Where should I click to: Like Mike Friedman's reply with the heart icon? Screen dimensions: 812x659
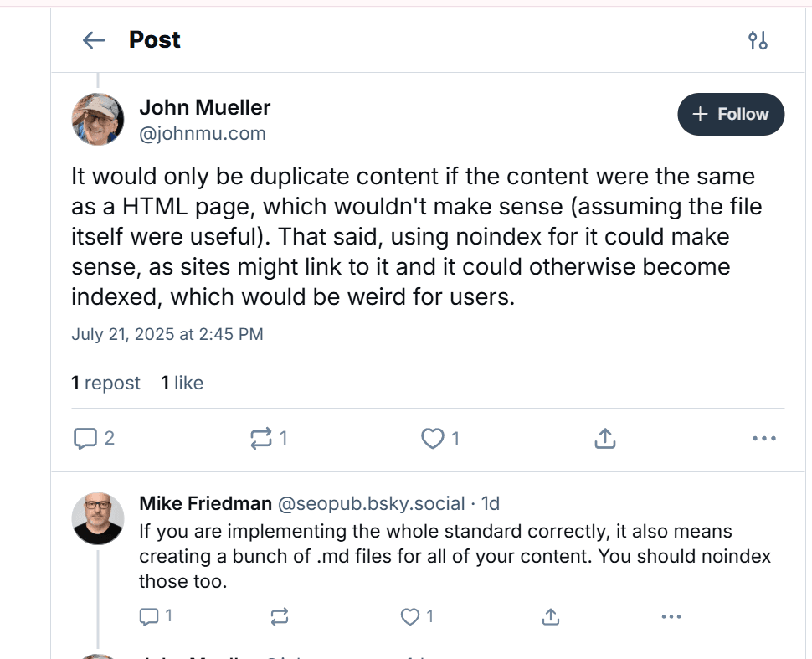click(409, 617)
